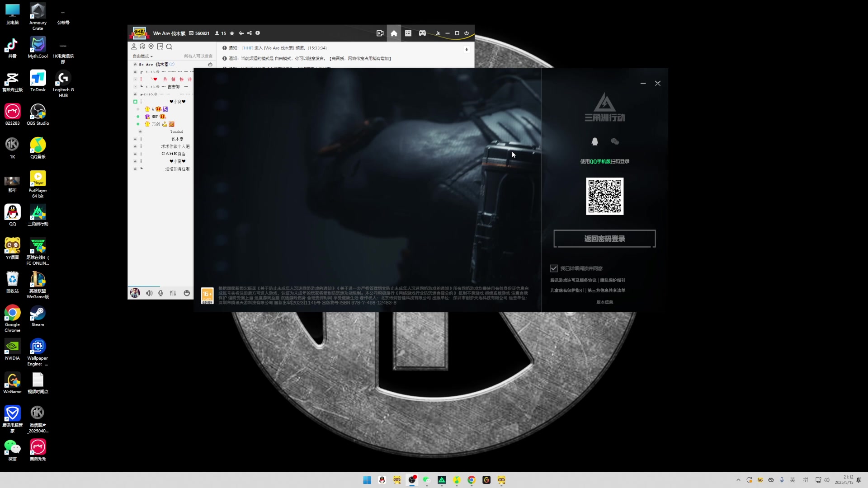Viewport: 868px width, 488px height.
Task: Open 隐私保护指引 link
Action: pos(613,280)
